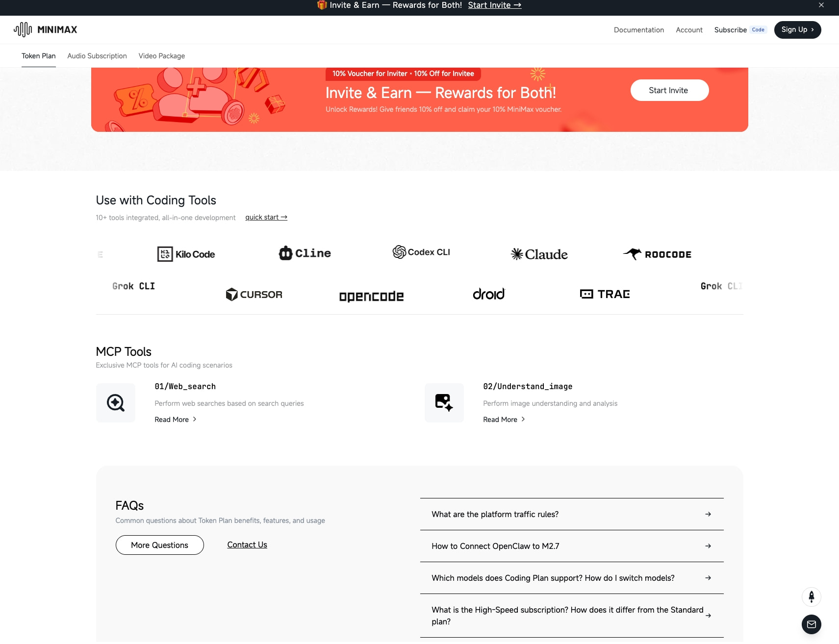Open the Documentation menu item

click(638, 30)
